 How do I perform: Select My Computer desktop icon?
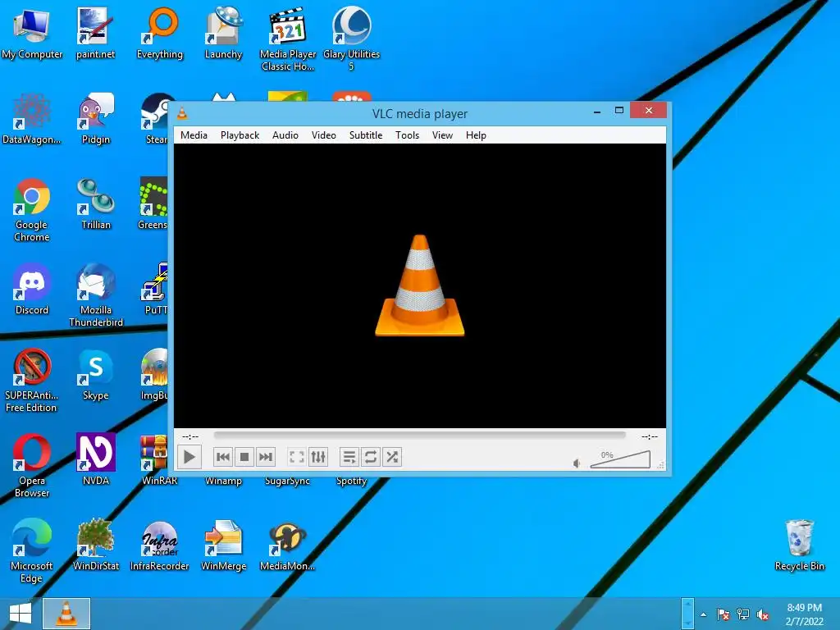point(32,34)
